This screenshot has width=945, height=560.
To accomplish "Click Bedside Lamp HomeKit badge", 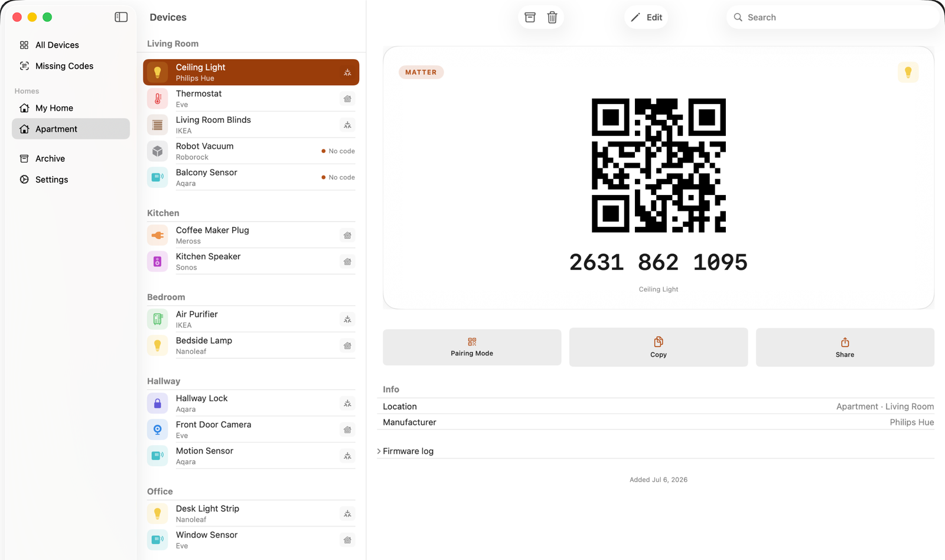I will 347,346.
